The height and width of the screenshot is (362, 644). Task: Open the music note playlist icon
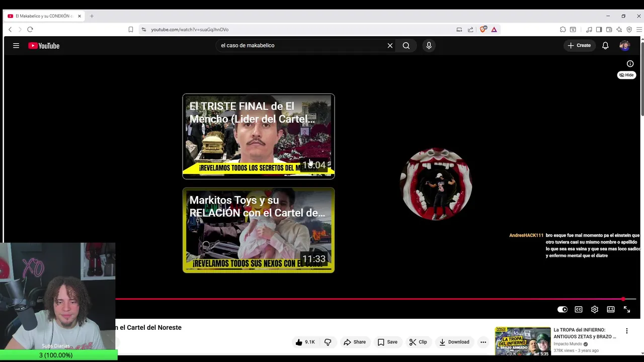[x=589, y=30]
